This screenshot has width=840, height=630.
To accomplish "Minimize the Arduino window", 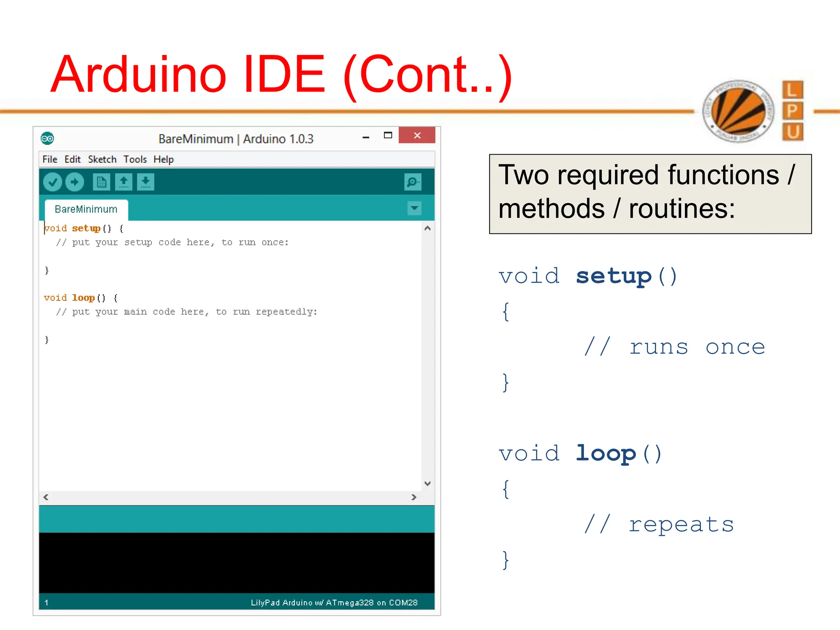I will (x=366, y=137).
